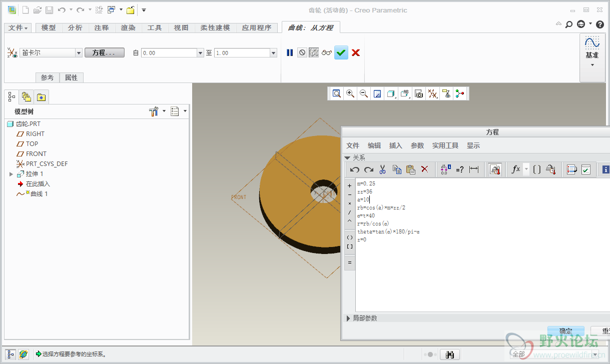The height and width of the screenshot is (364, 610).
Task: Click the insert parameter brackets icon
Action: pyautogui.click(x=537, y=169)
